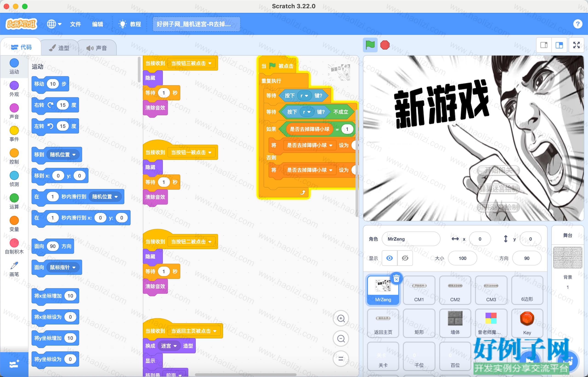Viewport: 588px width, 377px height.
Task: Open 当按钮三被点击 message dropdown
Action: click(192, 63)
